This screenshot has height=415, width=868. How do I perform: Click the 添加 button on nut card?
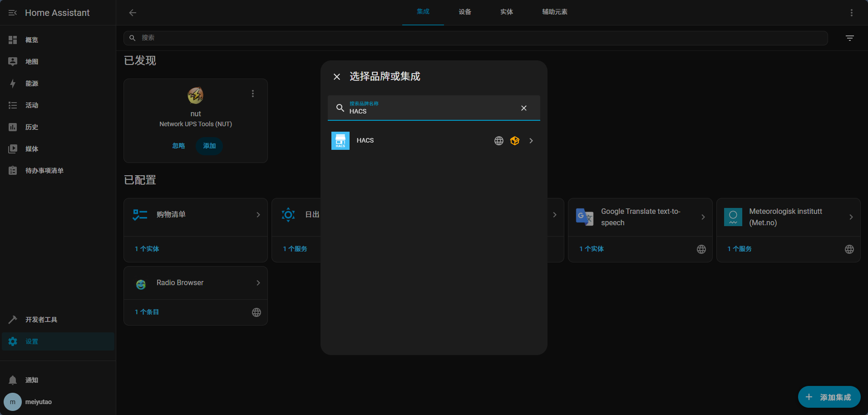click(209, 146)
